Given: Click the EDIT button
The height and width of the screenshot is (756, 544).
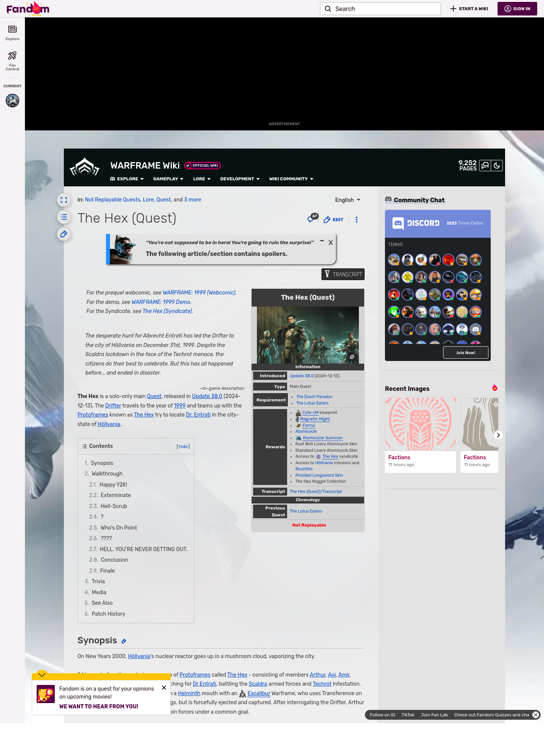Looking at the screenshot, I should pos(334,220).
